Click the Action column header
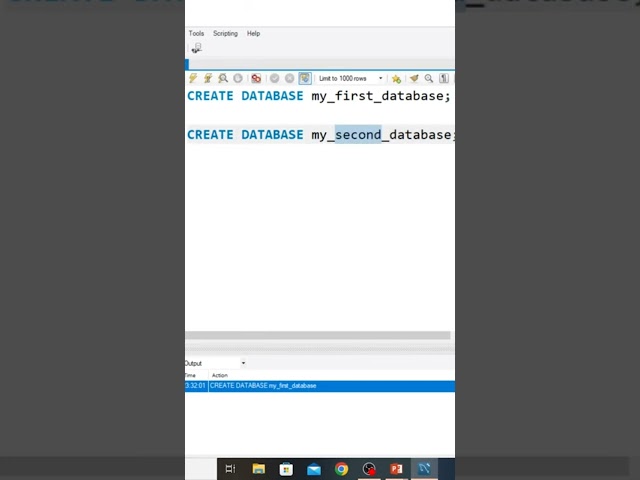This screenshot has width=640, height=480. (220, 375)
